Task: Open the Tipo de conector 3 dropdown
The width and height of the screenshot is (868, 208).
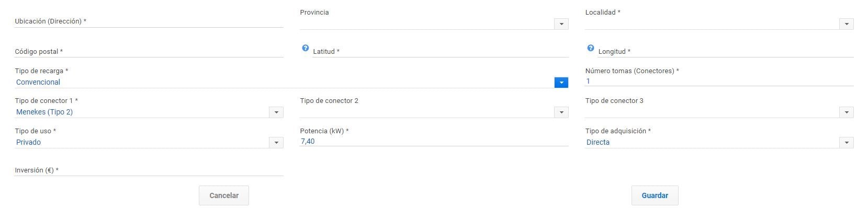Action: 846,112
